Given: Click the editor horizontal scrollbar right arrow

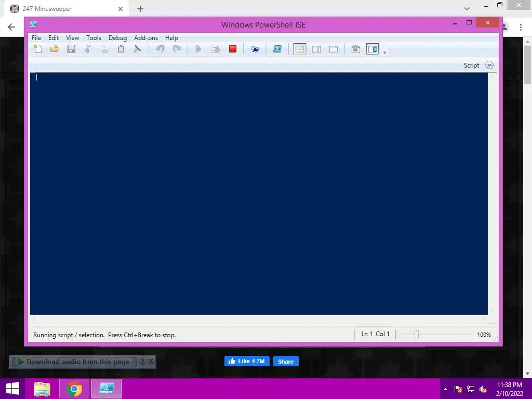Looking at the screenshot, I should click(x=484, y=320).
